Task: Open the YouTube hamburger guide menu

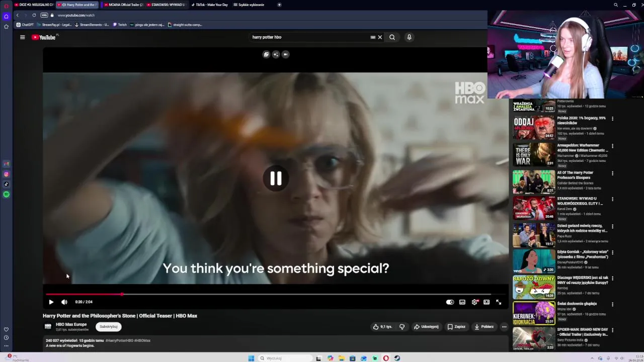Action: pos(22,37)
